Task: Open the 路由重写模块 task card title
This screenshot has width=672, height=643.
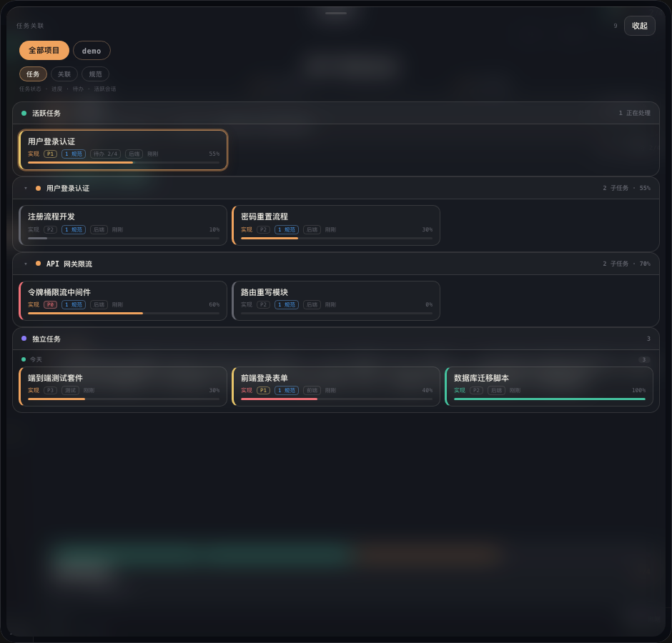Action: [265, 292]
